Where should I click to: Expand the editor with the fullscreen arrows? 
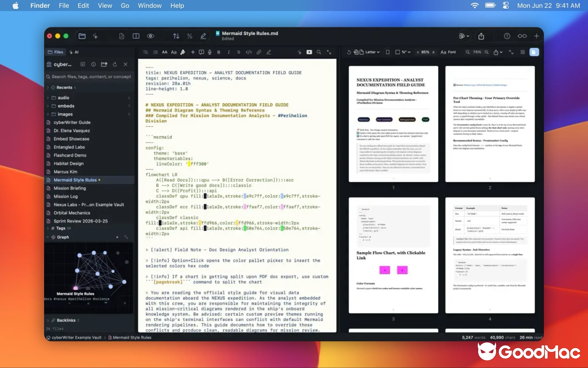tap(329, 52)
